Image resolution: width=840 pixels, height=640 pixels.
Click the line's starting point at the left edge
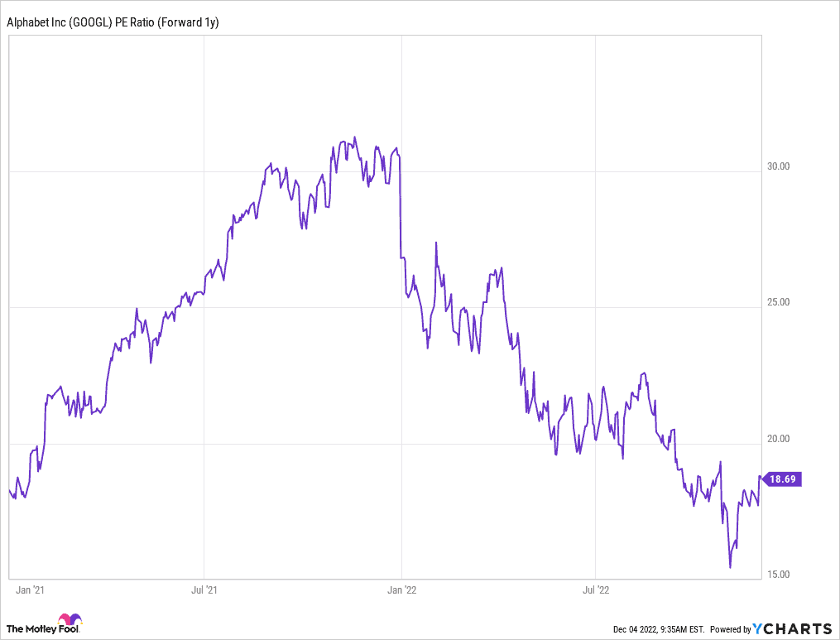pos(9,490)
